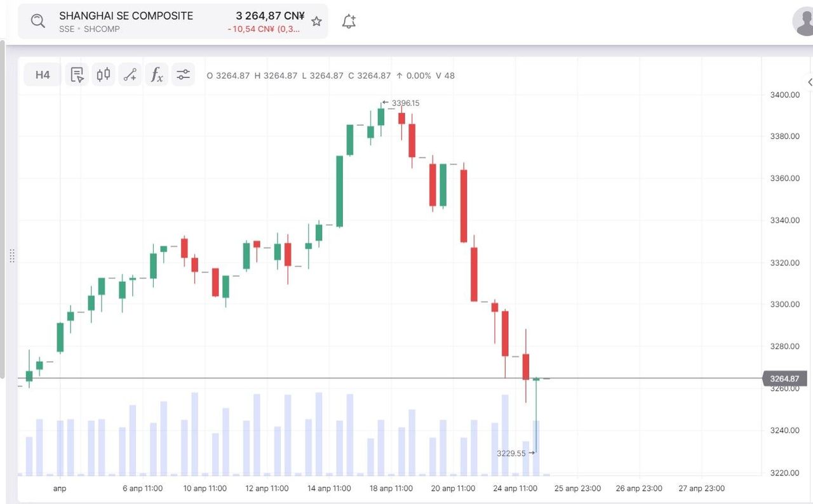Open chart settings sliders icon
The height and width of the screenshot is (504, 813).
[x=184, y=75]
